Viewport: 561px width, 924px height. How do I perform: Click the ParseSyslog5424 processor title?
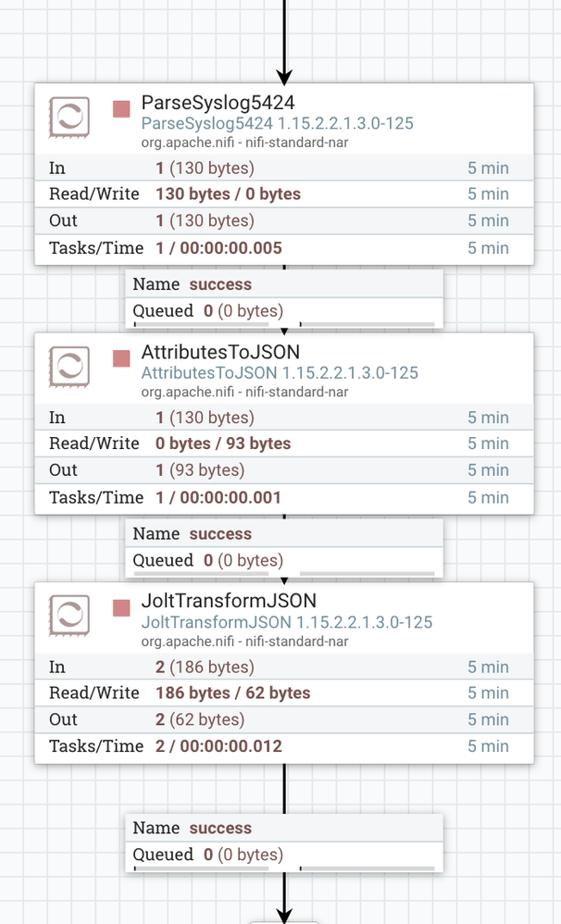click(x=218, y=103)
